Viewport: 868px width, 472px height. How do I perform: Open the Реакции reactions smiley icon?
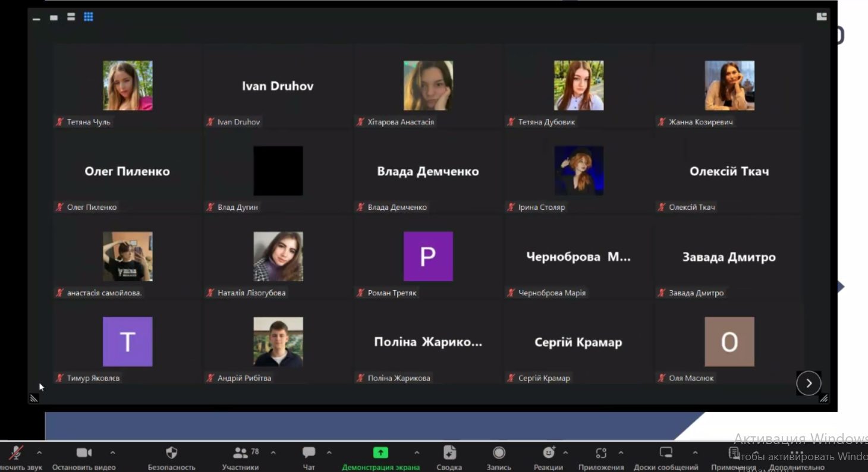click(548, 453)
